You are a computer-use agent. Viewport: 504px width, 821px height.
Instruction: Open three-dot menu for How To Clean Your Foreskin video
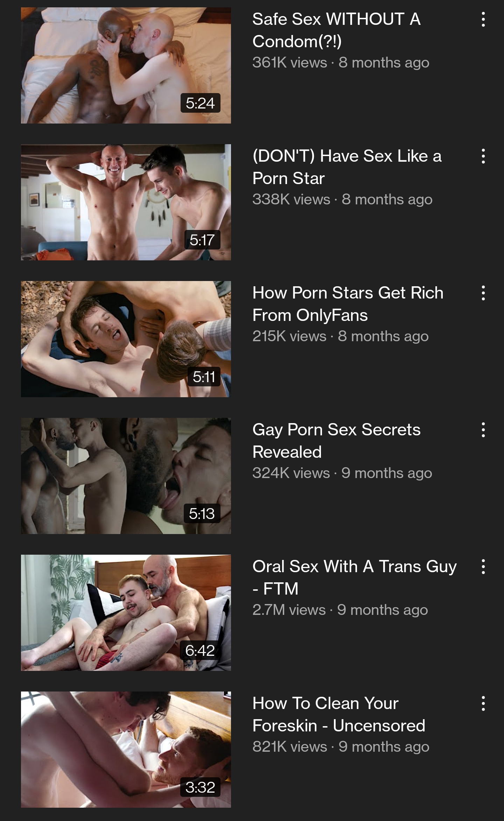pos(483,703)
